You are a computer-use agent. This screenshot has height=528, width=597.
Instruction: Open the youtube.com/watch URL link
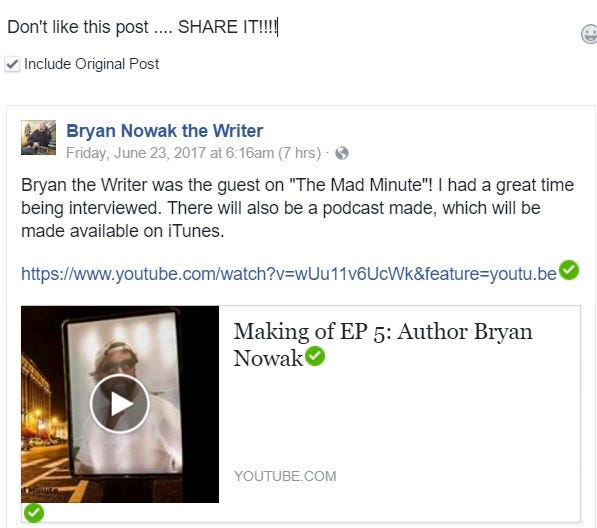(289, 274)
